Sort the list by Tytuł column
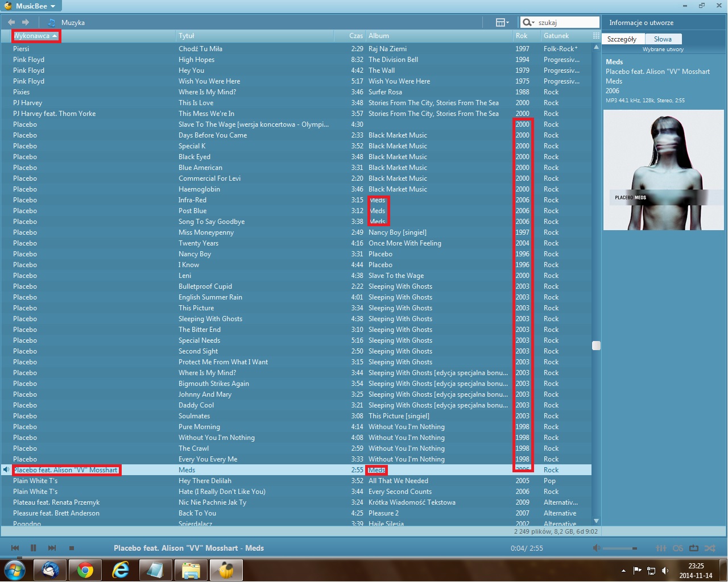This screenshot has width=728, height=582. click(254, 36)
